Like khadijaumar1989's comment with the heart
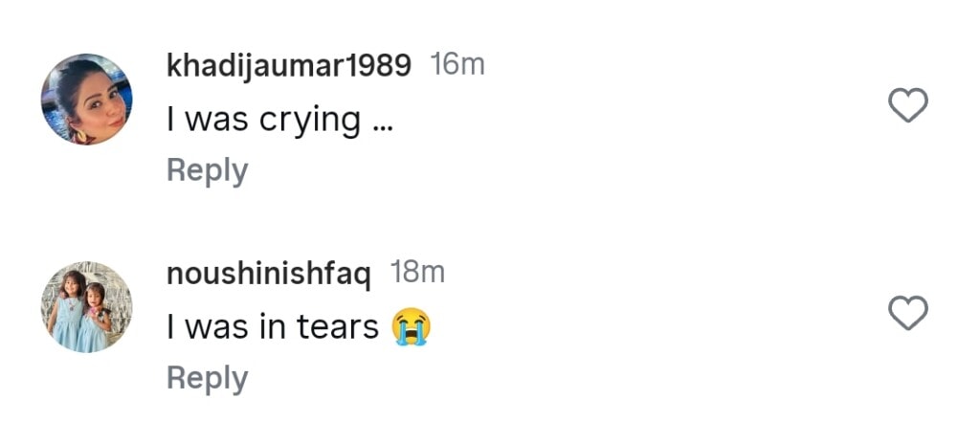This screenshot has height=422, width=980. (x=908, y=105)
